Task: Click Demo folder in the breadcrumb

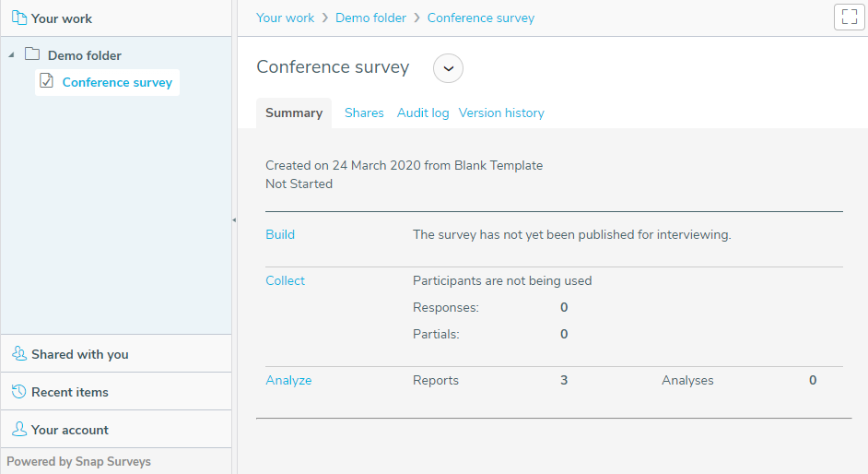Action: coord(370,18)
